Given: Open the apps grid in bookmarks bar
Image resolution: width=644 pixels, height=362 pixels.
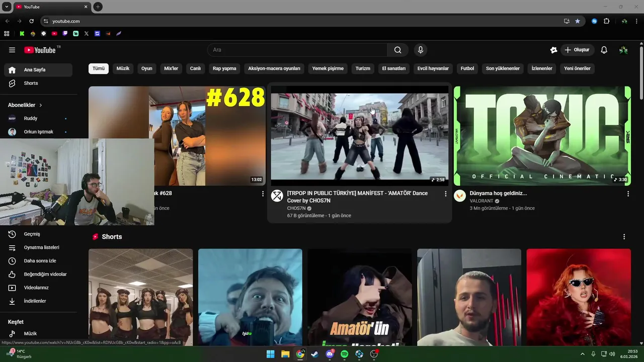Looking at the screenshot, I should point(7,34).
